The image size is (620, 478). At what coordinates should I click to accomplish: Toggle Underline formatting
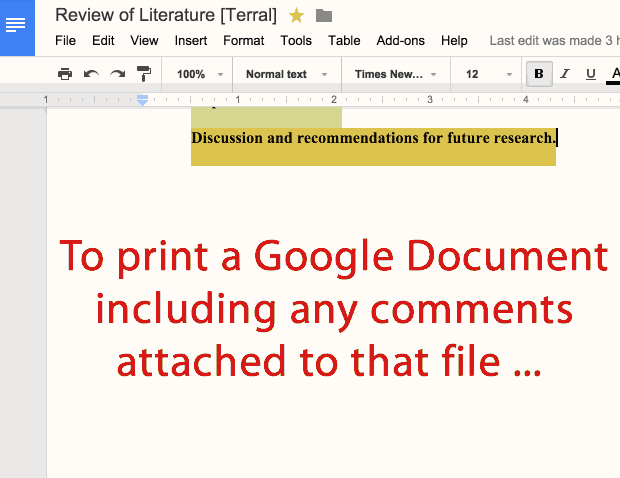pos(591,74)
